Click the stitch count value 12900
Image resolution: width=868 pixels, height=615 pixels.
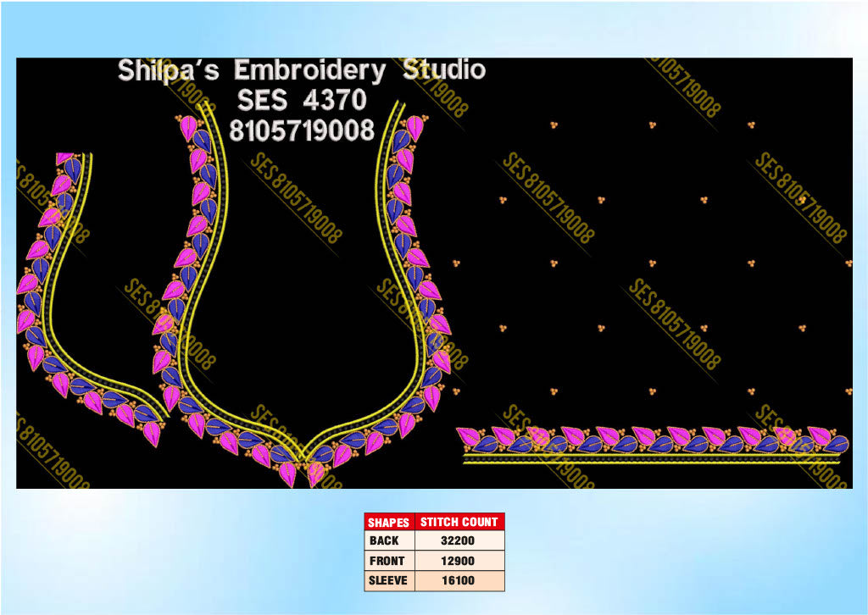tap(458, 561)
